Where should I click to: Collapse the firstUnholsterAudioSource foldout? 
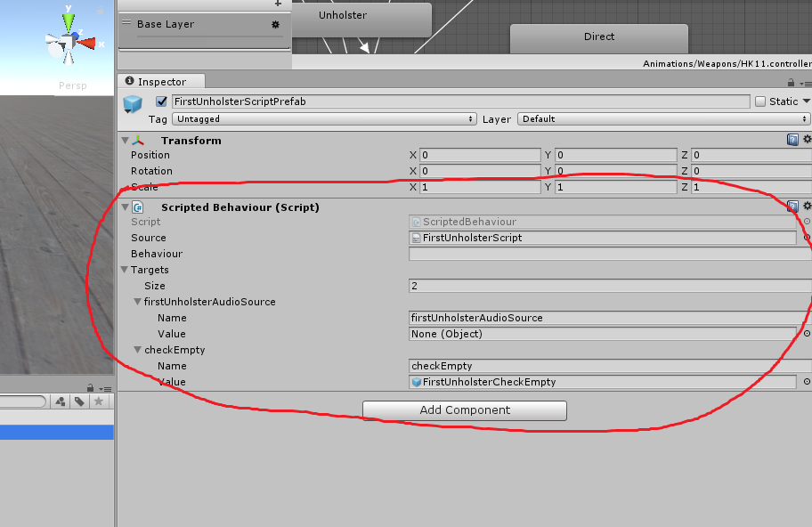[x=137, y=302]
